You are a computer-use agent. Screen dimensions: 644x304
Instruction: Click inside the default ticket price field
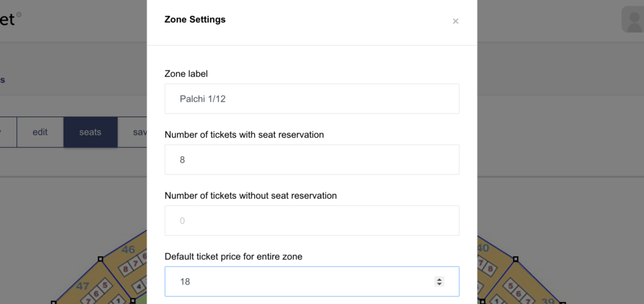(x=312, y=281)
